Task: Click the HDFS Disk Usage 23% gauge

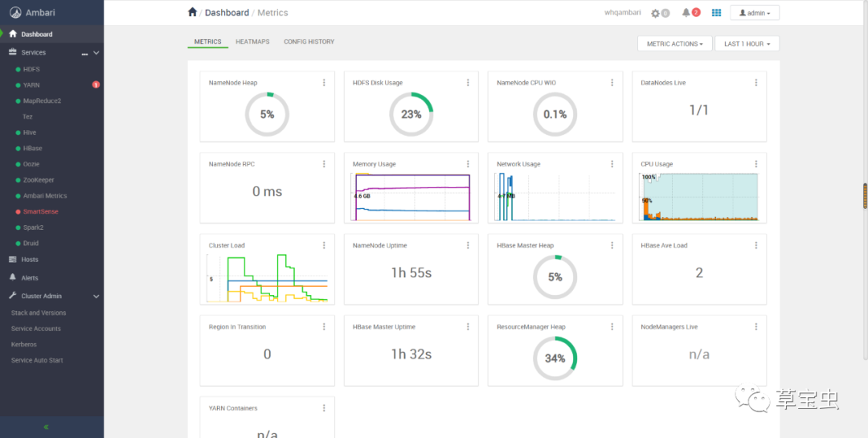Action: pyautogui.click(x=411, y=115)
